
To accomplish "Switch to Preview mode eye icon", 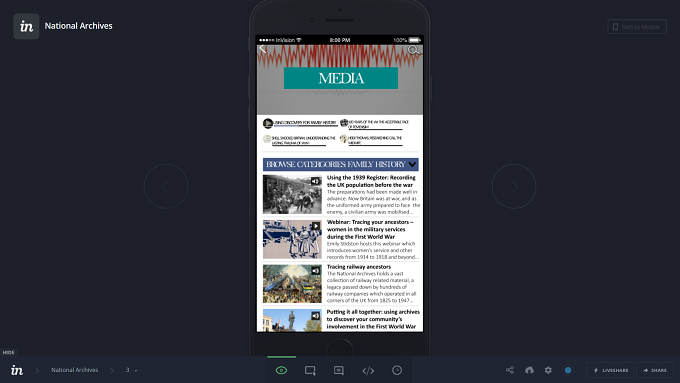I will click(x=281, y=370).
